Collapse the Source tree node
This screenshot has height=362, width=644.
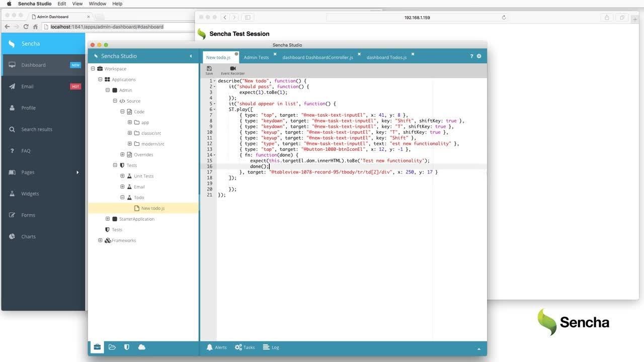pos(115,101)
